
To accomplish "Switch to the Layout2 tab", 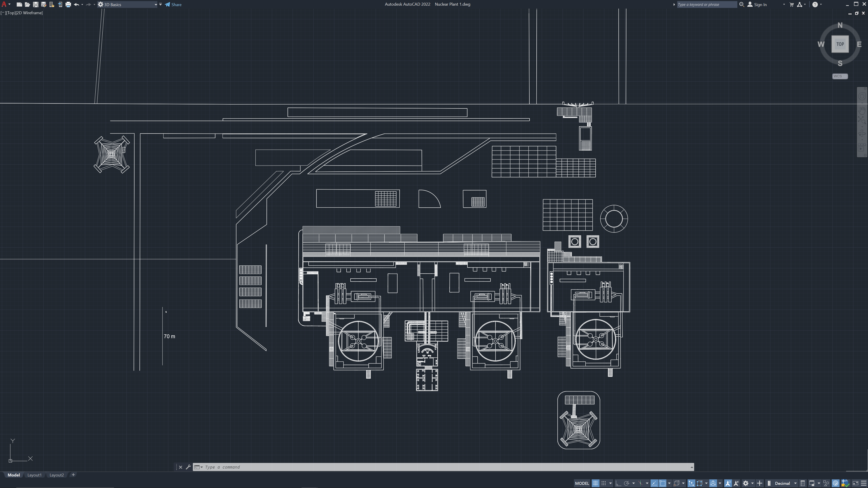I will click(x=57, y=475).
